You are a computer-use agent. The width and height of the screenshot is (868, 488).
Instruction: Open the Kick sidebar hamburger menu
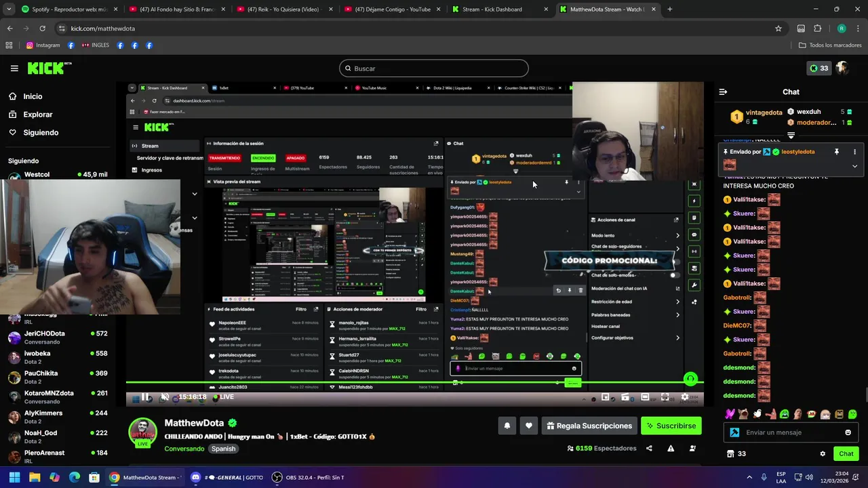click(14, 68)
